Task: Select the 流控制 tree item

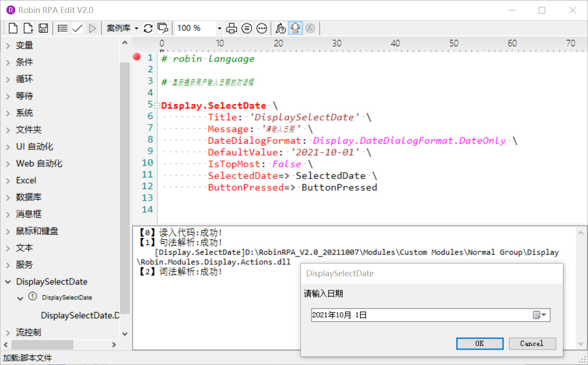Action: [28, 333]
